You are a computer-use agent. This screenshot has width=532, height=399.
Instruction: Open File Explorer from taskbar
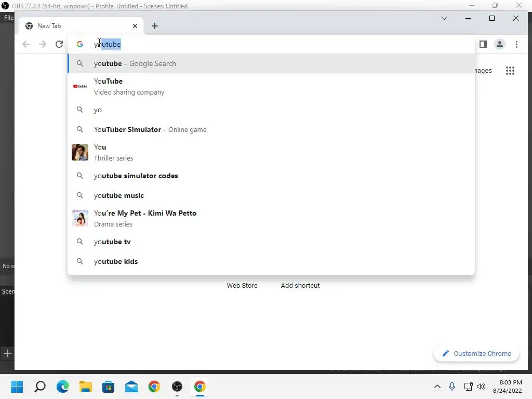pyautogui.click(x=86, y=387)
